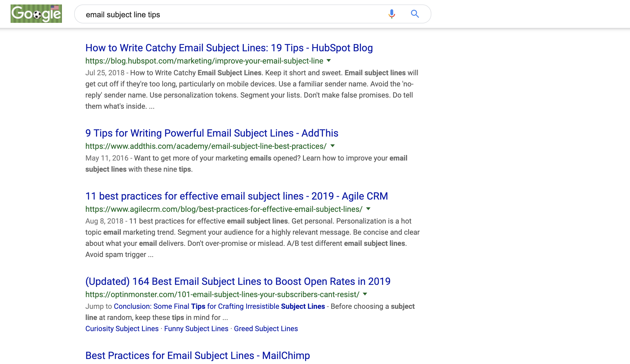
Task: Expand dropdown arrow beside blog.hubspot.com URL
Action: pos(329,60)
